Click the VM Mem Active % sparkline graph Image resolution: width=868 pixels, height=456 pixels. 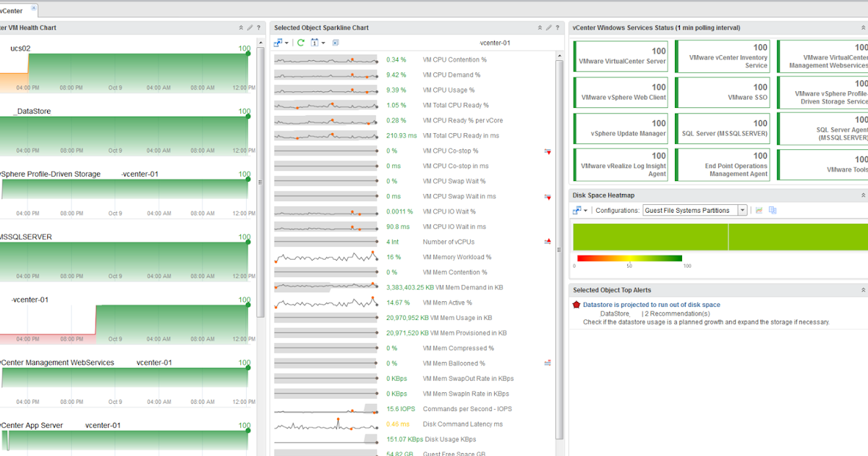click(x=325, y=303)
